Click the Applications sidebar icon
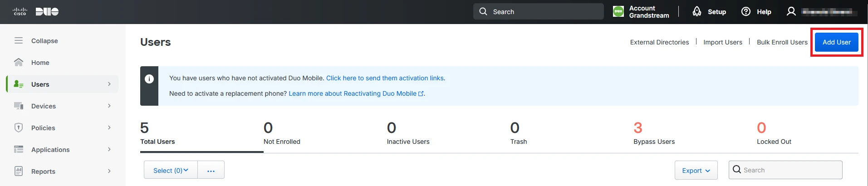 (19, 149)
